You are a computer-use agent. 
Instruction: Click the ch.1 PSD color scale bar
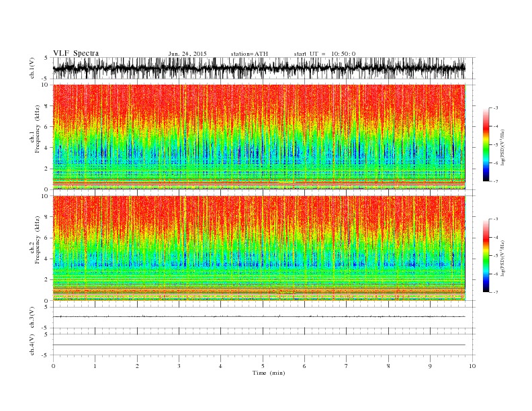pyautogui.click(x=486, y=144)
